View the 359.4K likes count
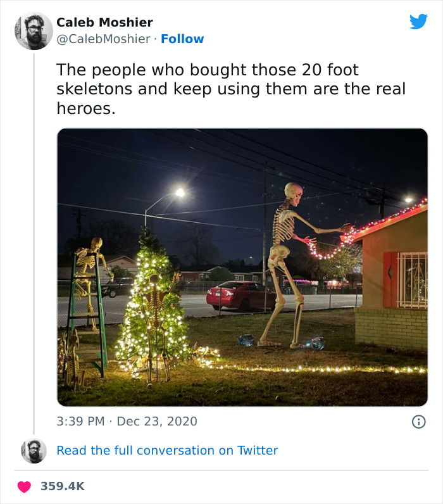 point(62,486)
